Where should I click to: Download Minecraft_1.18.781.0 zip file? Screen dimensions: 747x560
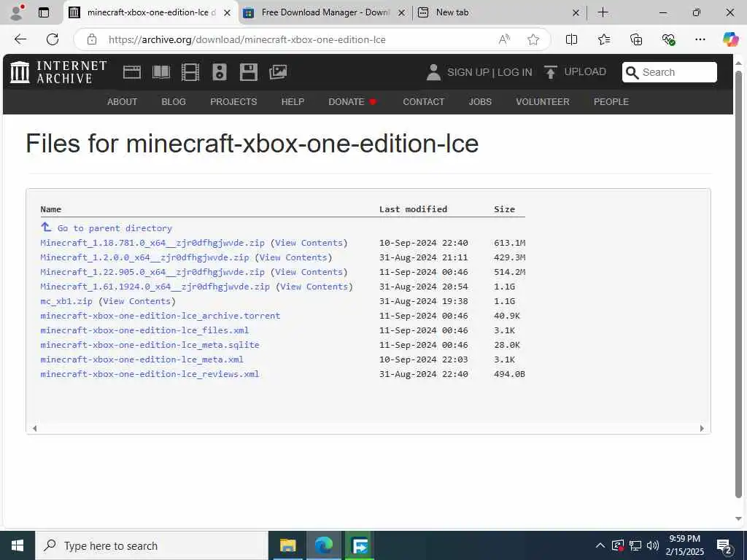[152, 243]
